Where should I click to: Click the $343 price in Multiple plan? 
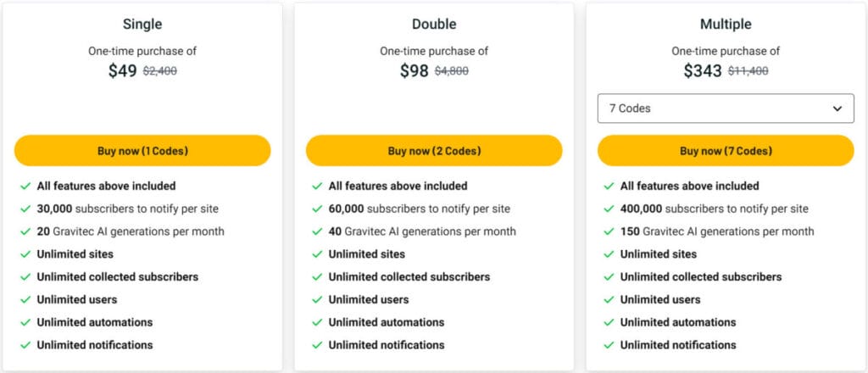(x=703, y=71)
